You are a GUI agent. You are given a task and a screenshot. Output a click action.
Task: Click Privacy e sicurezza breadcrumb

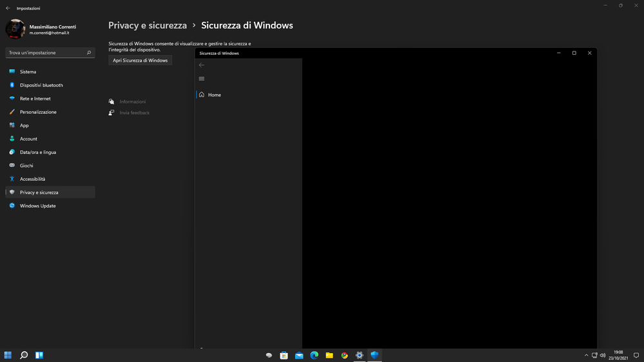point(148,26)
